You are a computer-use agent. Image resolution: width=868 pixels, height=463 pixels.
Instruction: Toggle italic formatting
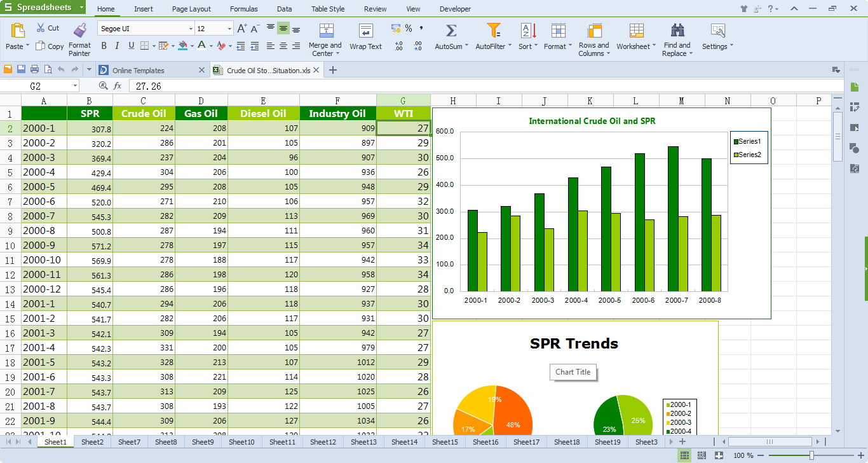(x=118, y=46)
